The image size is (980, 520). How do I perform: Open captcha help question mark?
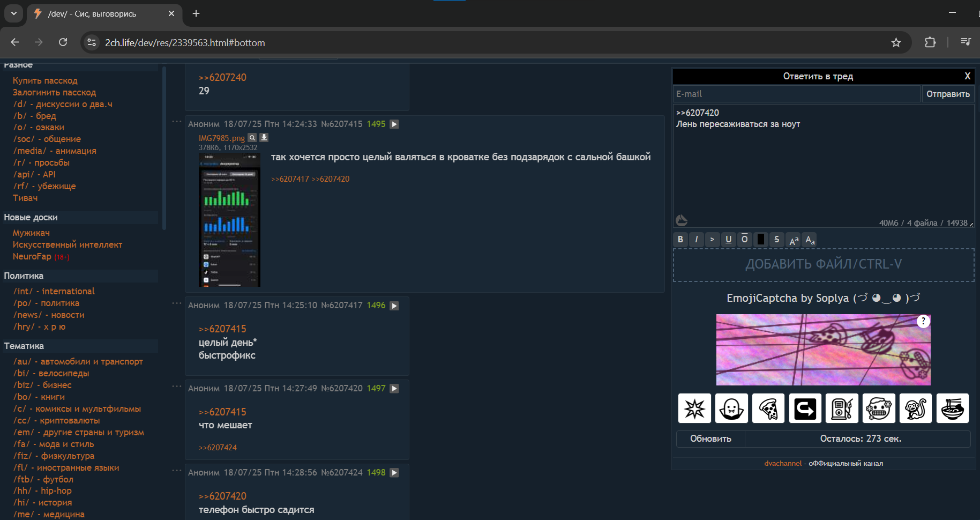[923, 321]
